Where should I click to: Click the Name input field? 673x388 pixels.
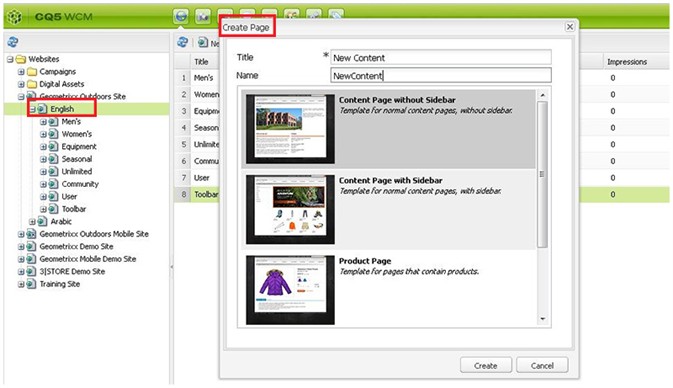pos(441,76)
